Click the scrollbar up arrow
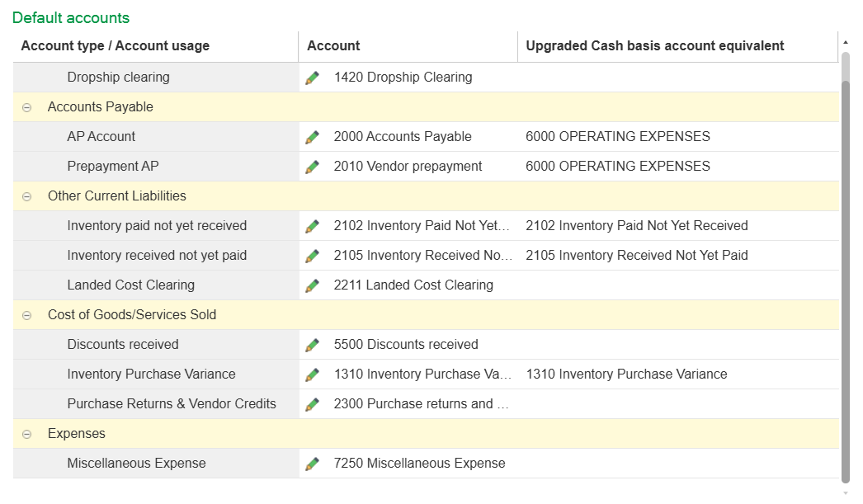 point(845,40)
